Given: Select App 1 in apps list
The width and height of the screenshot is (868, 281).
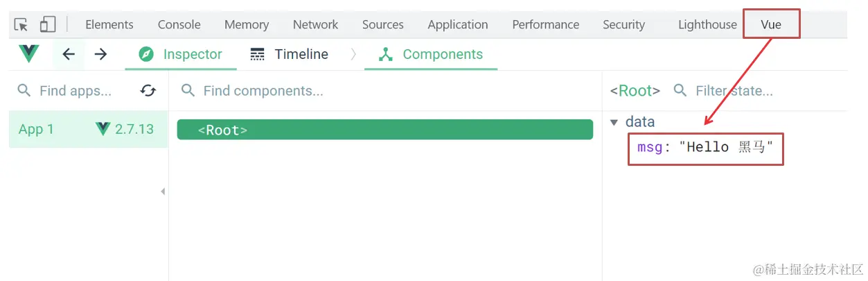Looking at the screenshot, I should [88, 129].
